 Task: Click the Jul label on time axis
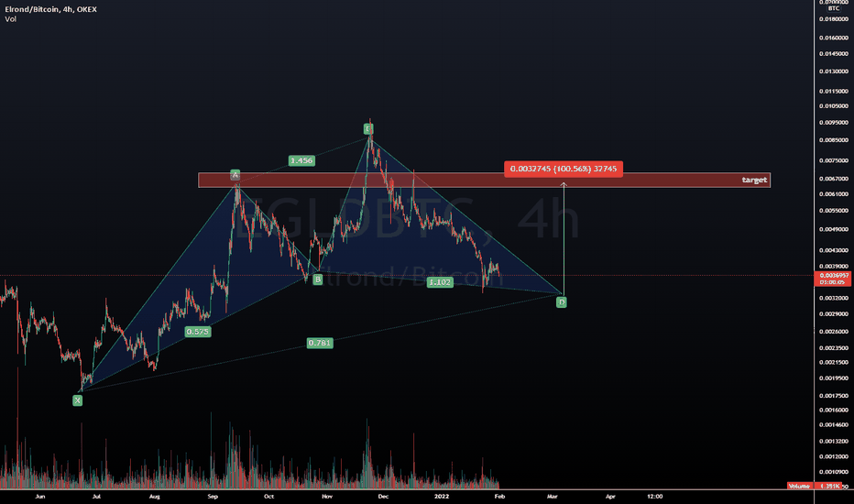click(x=96, y=497)
